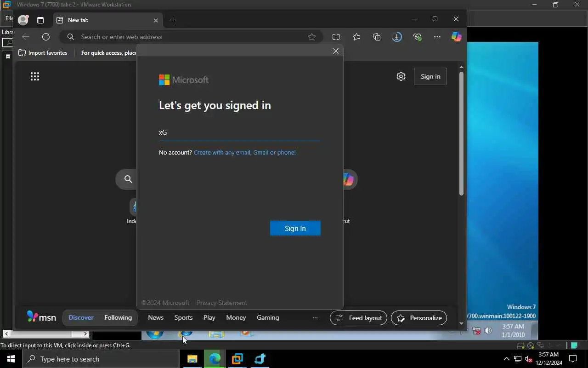Click the Windows 7 guest network icon
Viewport: 588px width, 368px height.
point(477,331)
